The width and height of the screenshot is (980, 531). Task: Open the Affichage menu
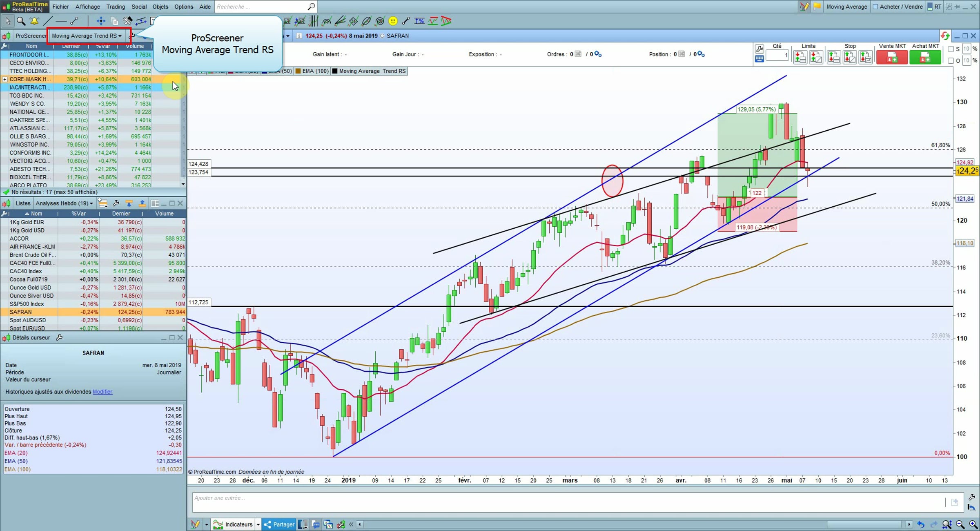(x=87, y=7)
